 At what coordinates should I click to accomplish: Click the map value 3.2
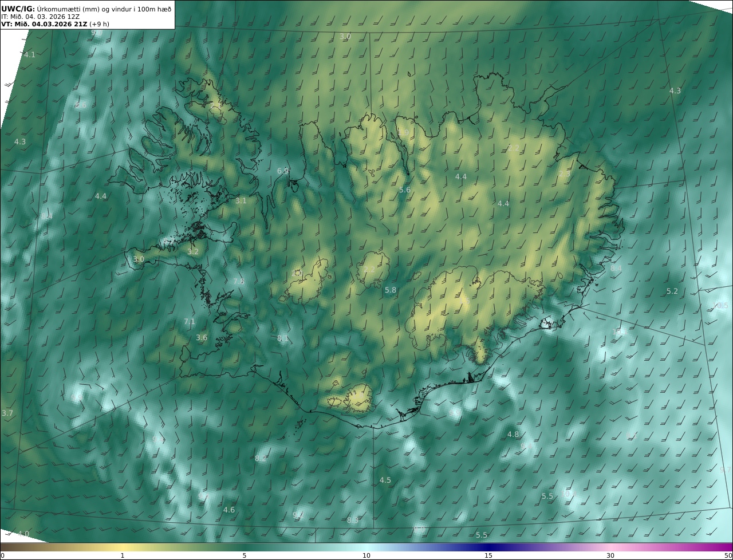(x=193, y=251)
